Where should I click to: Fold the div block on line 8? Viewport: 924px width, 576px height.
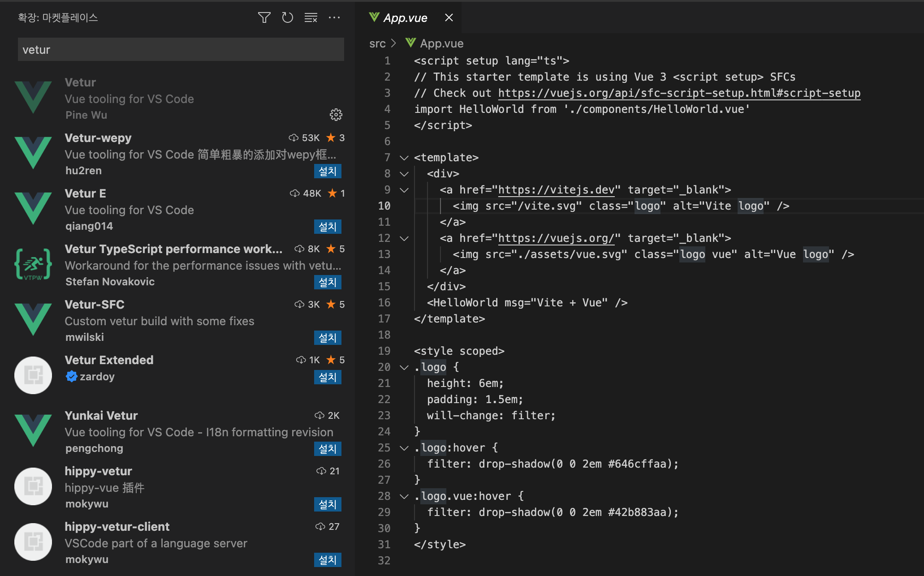(x=404, y=174)
